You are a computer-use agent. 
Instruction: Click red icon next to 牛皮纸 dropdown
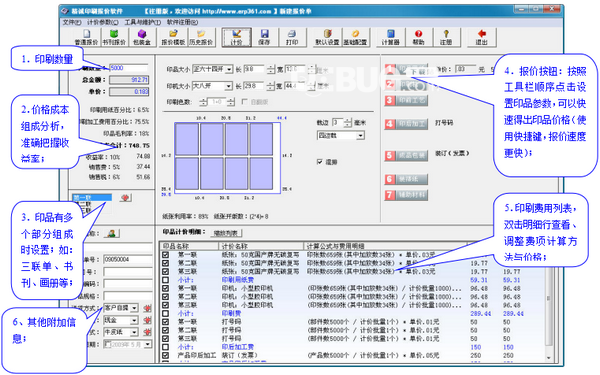click(x=147, y=332)
